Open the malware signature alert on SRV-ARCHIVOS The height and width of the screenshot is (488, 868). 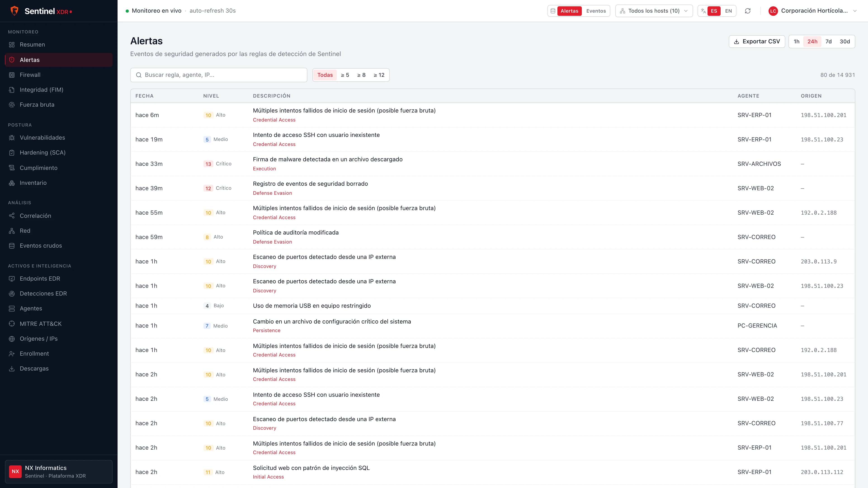[493, 164]
